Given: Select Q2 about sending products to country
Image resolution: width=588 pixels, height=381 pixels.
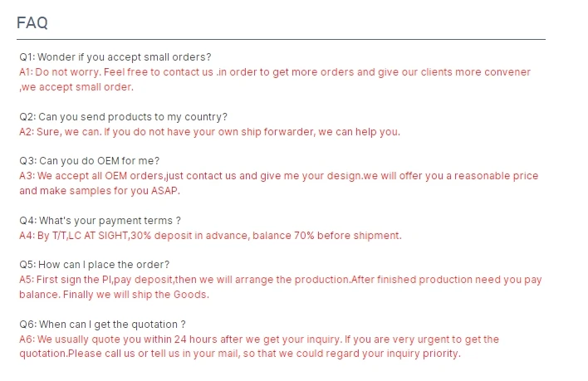Looking at the screenshot, I should click(x=124, y=117).
